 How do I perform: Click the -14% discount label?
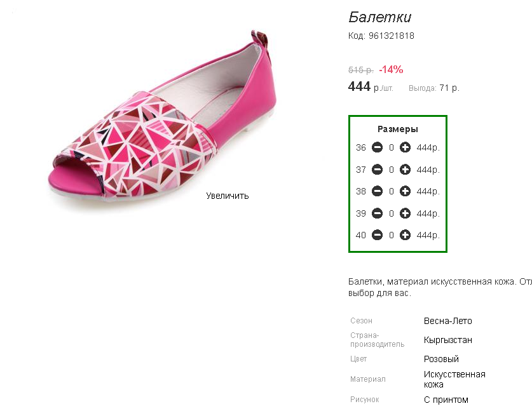click(391, 70)
